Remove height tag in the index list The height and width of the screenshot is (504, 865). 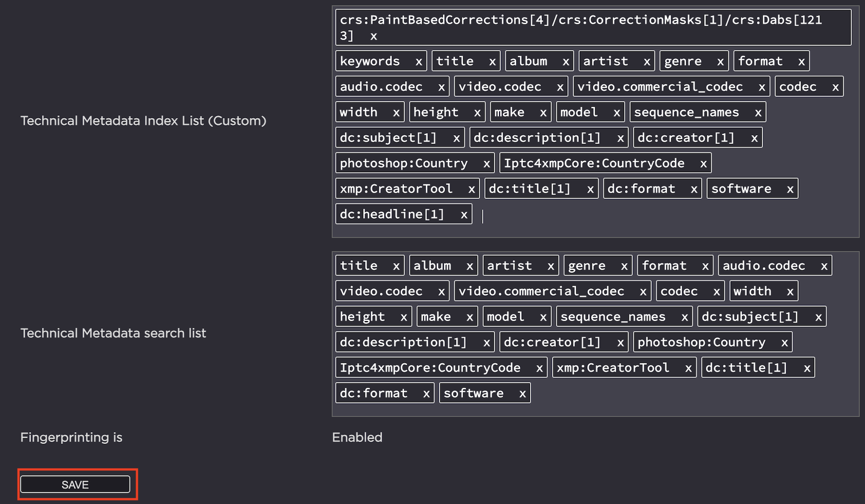click(x=477, y=113)
